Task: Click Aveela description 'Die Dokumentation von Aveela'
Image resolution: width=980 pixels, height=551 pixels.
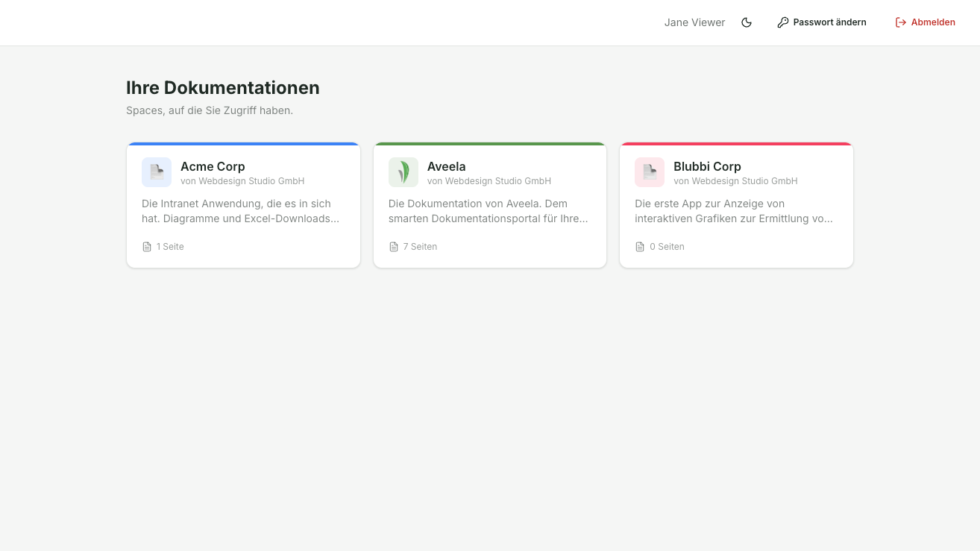Action: [x=489, y=211]
